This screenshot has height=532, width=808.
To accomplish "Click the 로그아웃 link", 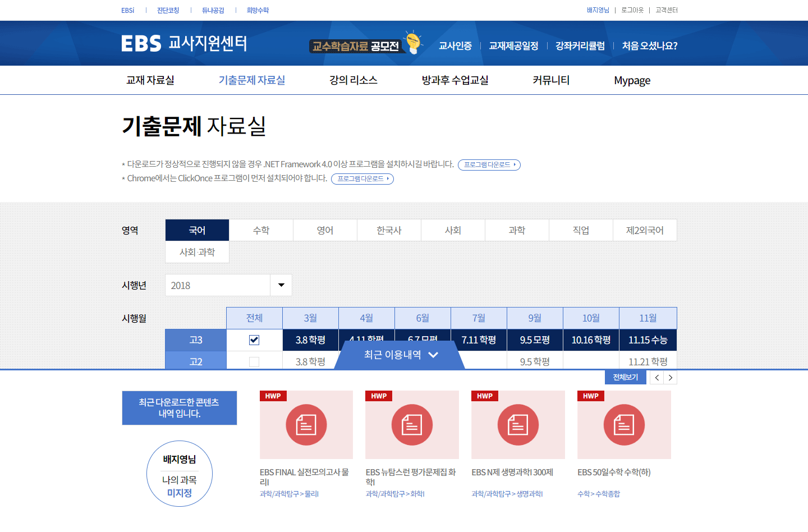I will pyautogui.click(x=632, y=10).
